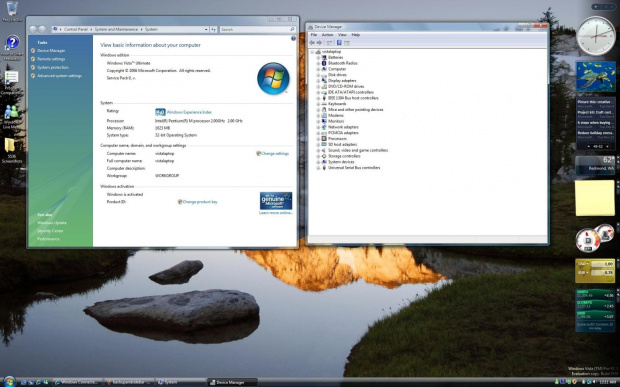The image size is (620, 387).
Task: Click Device Manager in Tasks pane
Action: [51, 51]
